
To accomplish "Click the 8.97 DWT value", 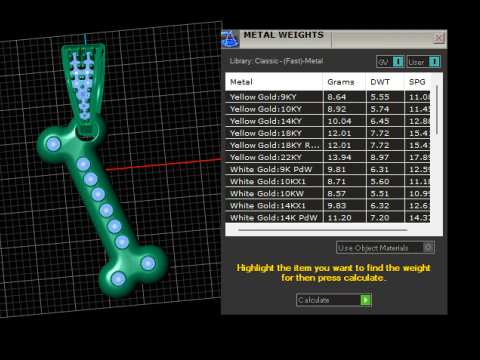I will [380, 157].
